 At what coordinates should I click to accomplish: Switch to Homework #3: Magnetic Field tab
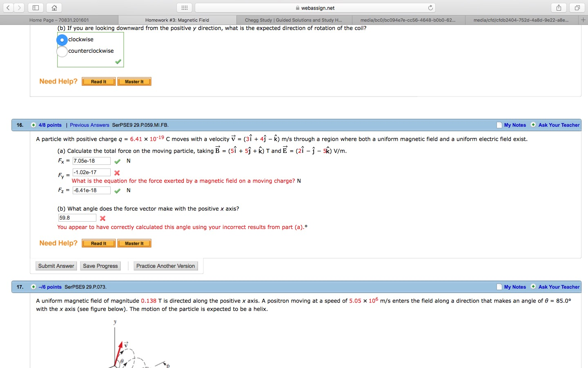point(177,20)
